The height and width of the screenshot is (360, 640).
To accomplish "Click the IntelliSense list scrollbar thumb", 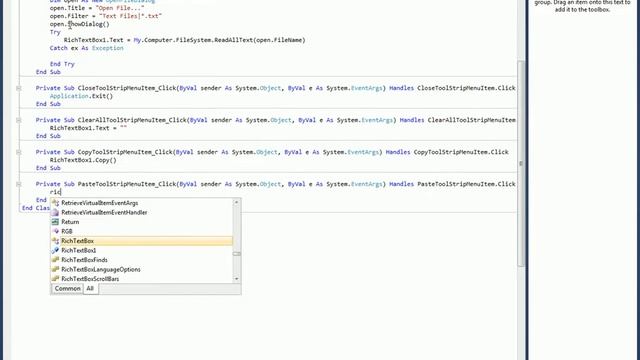I will 236,254.
